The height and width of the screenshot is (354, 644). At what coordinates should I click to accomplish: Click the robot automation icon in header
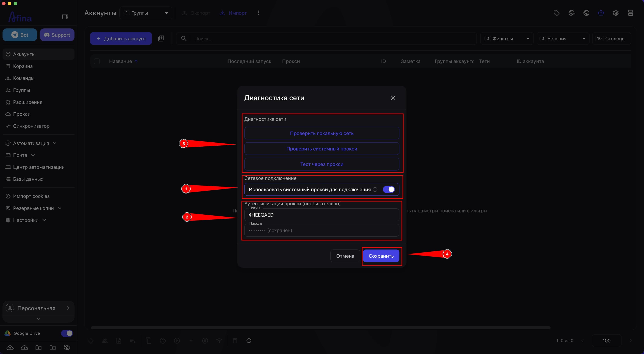[601, 13]
